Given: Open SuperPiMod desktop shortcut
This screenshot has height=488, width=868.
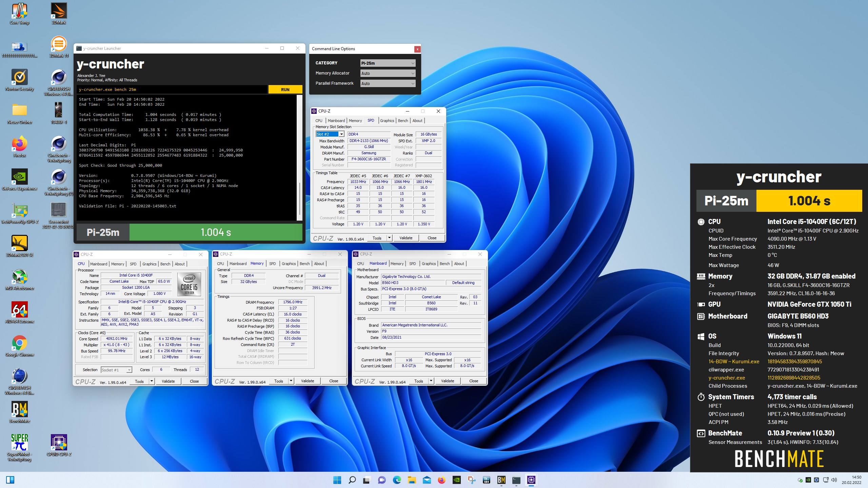Looking at the screenshot, I should (x=19, y=448).
